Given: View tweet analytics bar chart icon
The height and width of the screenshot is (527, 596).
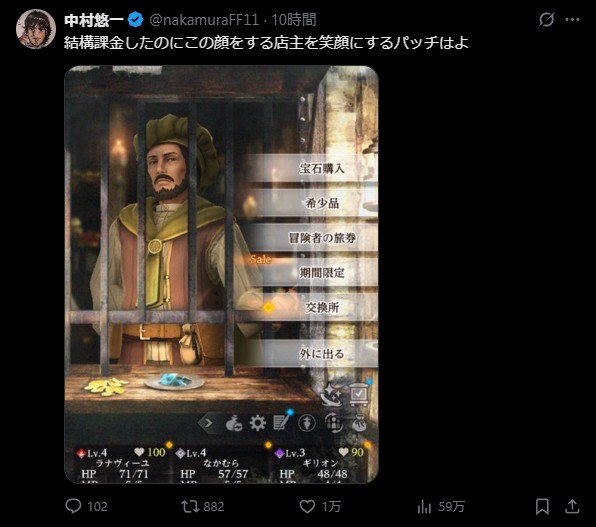Looking at the screenshot, I should pyautogui.click(x=424, y=506).
